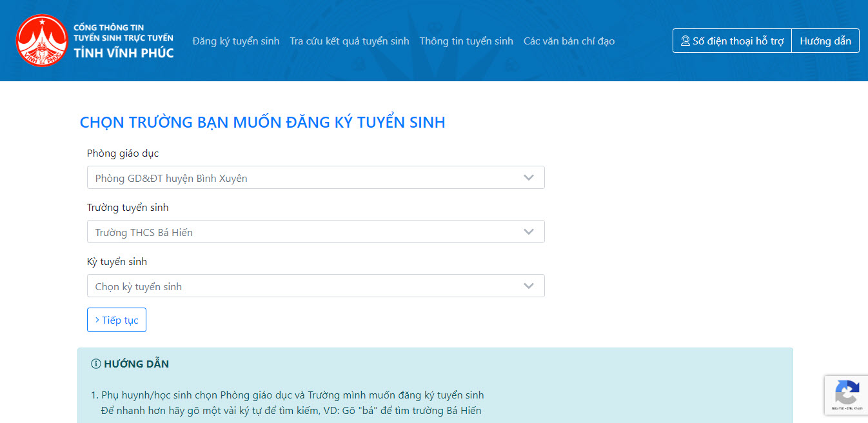The height and width of the screenshot is (423, 868).
Task: Click the hint line Để nhanh hơn hãy gõ
Action: tap(291, 410)
